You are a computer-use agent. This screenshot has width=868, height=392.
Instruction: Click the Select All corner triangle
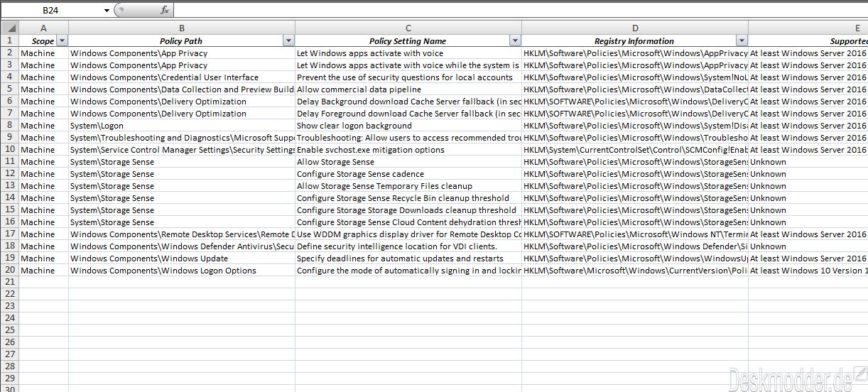9,28
